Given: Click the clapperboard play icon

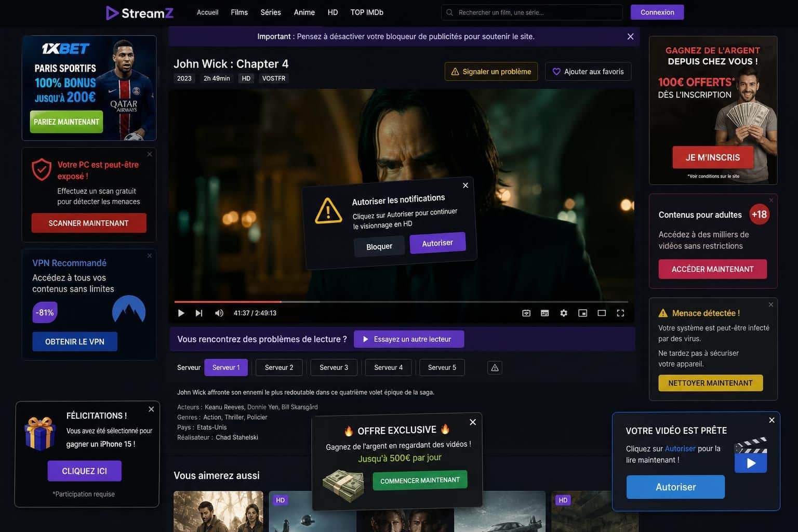Looking at the screenshot, I should (751, 455).
